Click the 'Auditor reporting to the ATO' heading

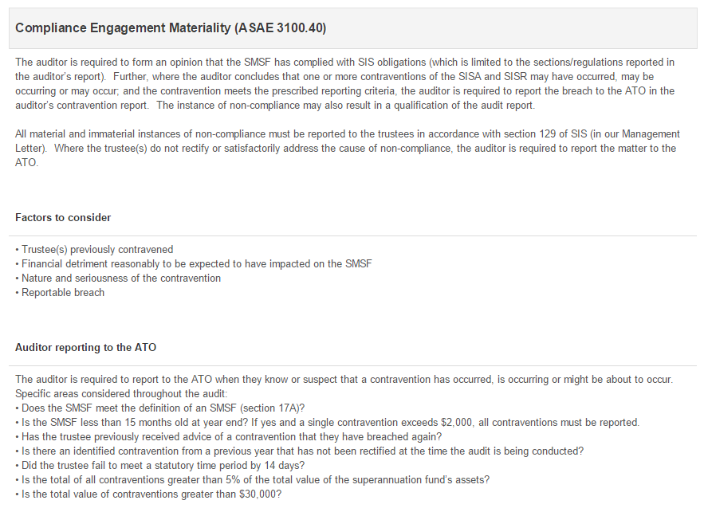(86, 347)
